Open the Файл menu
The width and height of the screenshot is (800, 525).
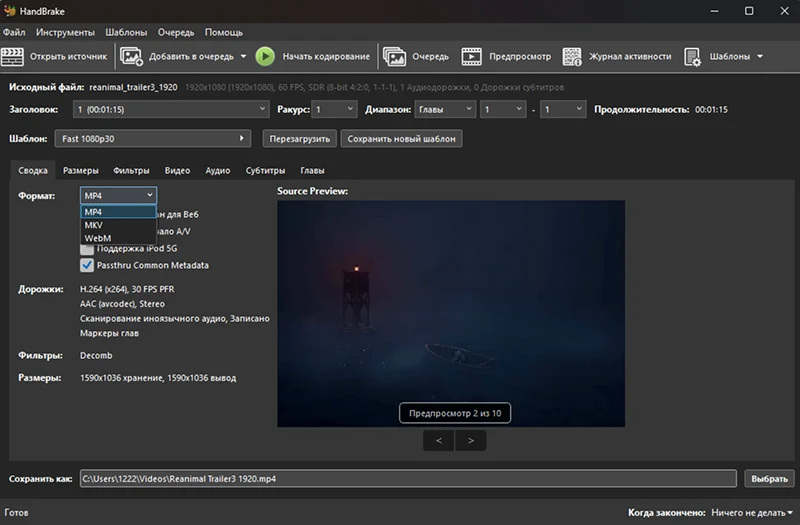click(x=14, y=32)
